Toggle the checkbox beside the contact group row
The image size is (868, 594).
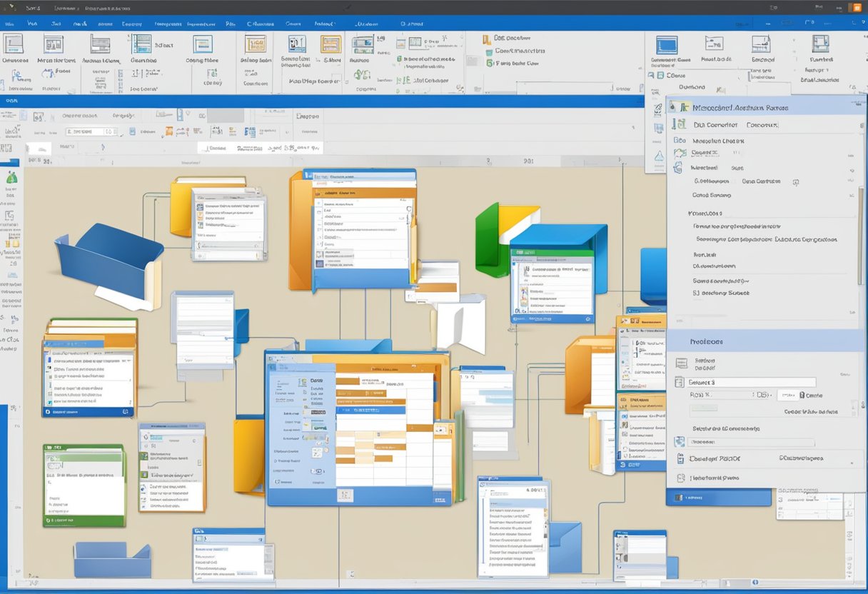(x=795, y=181)
